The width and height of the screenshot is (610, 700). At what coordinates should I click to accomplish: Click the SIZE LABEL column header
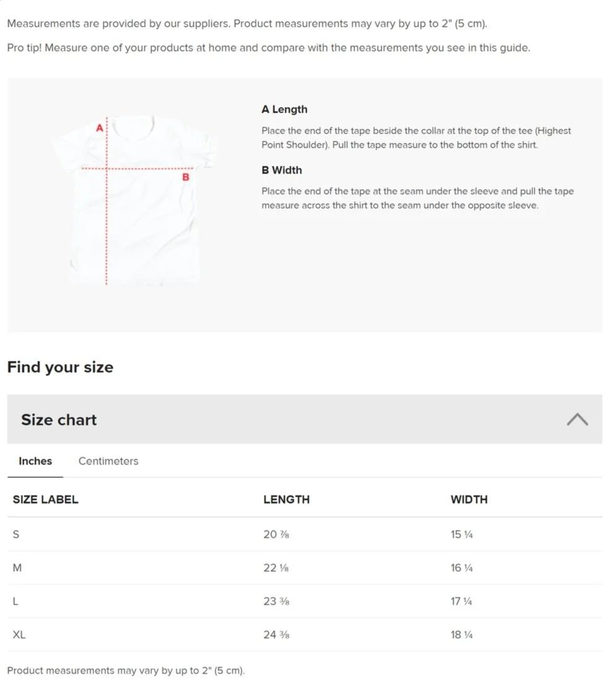pyautogui.click(x=46, y=499)
